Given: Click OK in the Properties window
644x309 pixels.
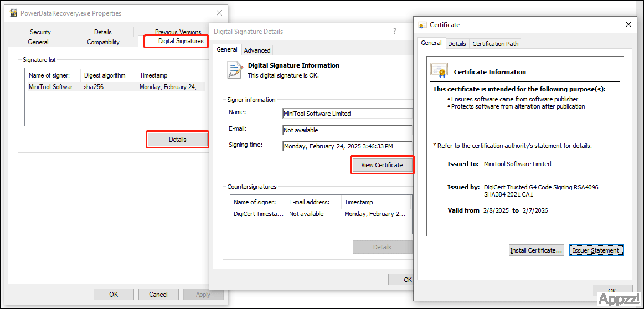Looking at the screenshot, I should tap(114, 294).
